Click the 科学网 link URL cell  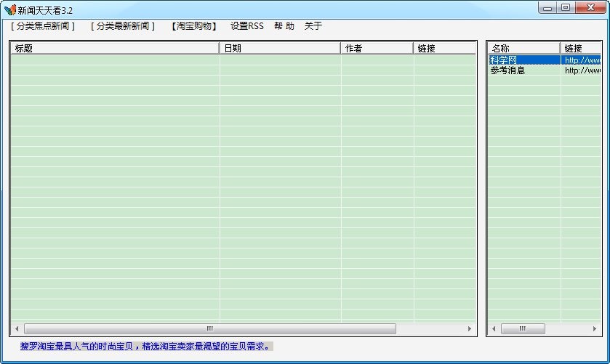582,60
